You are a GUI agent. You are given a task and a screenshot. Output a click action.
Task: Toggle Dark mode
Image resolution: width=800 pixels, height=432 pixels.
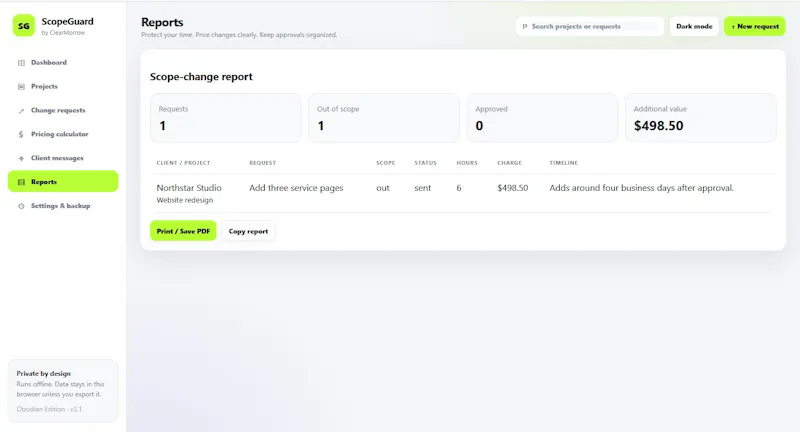pos(694,26)
